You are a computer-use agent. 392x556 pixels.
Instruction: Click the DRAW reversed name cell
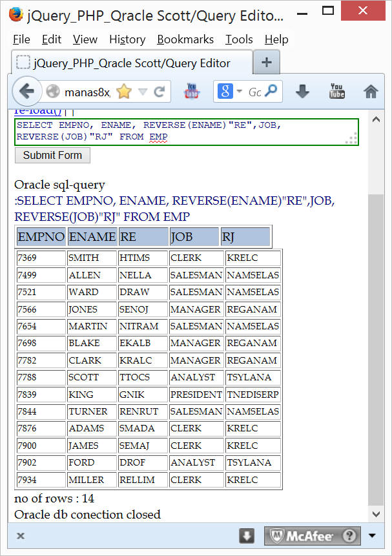tap(143, 292)
